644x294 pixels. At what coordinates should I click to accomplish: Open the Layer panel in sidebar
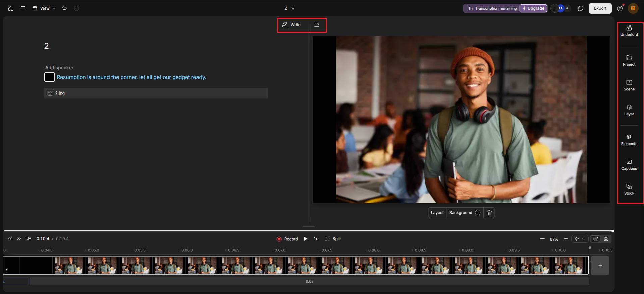(629, 110)
